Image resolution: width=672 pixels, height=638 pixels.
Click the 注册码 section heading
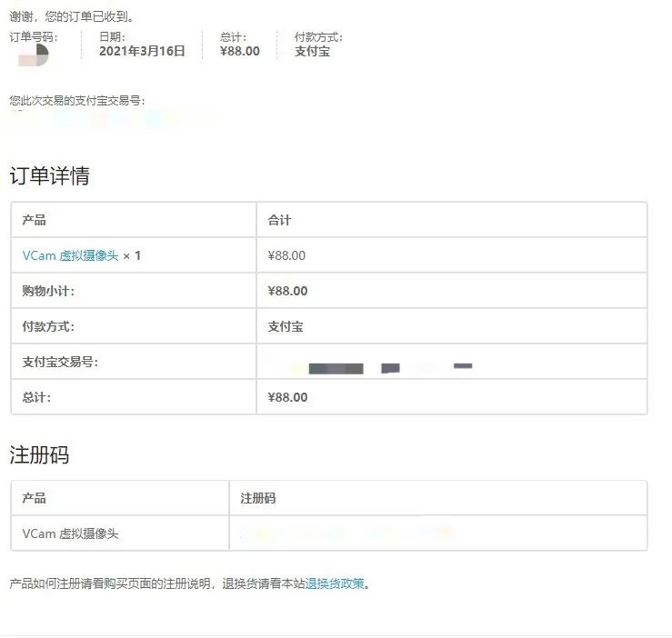39,454
